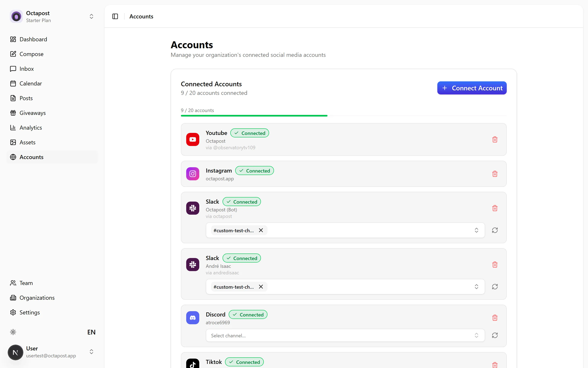Change language via EN button
This screenshot has width=588, height=368.
91,332
